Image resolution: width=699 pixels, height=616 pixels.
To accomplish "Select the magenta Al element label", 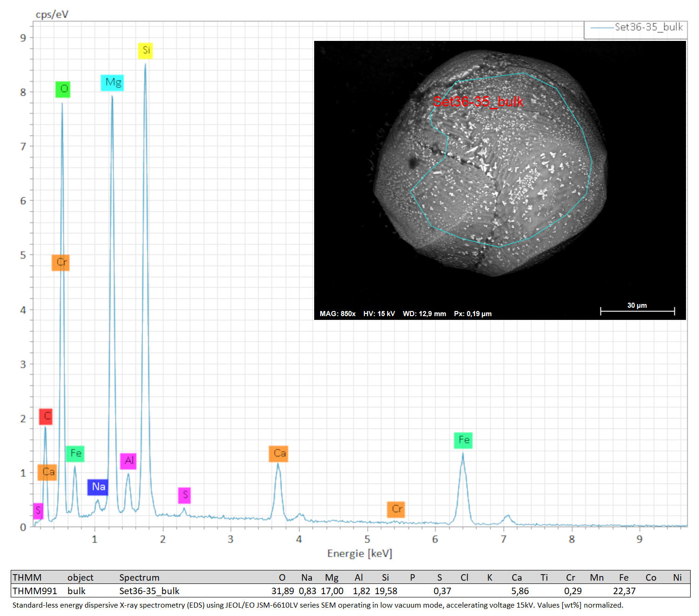I will point(128,461).
